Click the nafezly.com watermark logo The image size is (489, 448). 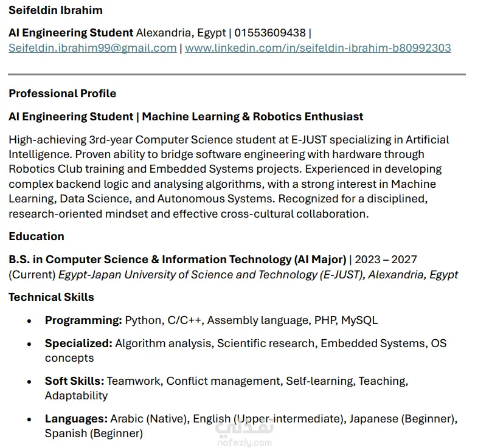click(244, 433)
